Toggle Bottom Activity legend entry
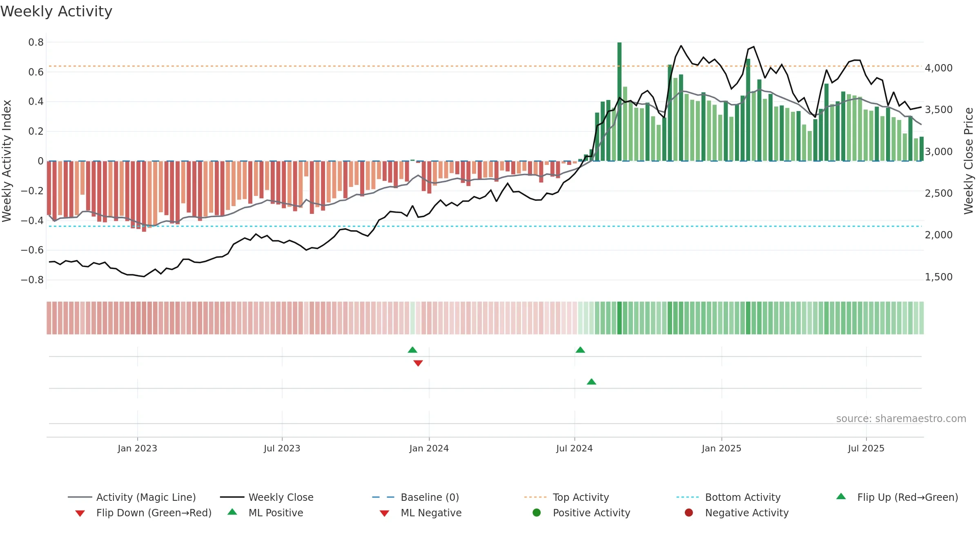980x551 pixels. (x=728, y=497)
